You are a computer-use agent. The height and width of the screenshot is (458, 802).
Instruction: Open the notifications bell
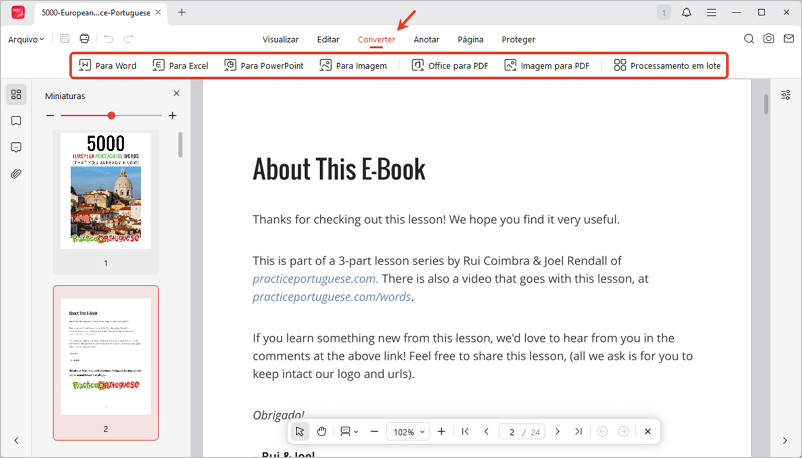click(x=686, y=12)
